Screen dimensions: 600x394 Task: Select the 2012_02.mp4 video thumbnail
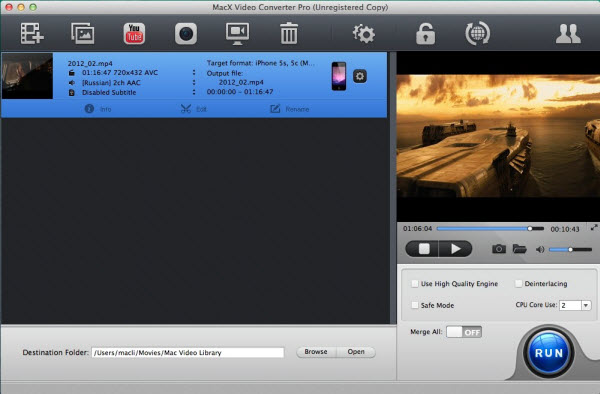(27, 76)
